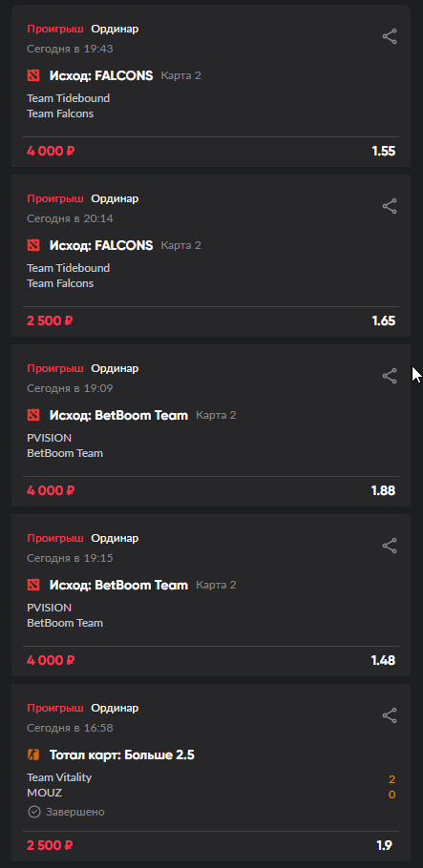Click PVISION team in the 19:15 bet

tap(50, 608)
